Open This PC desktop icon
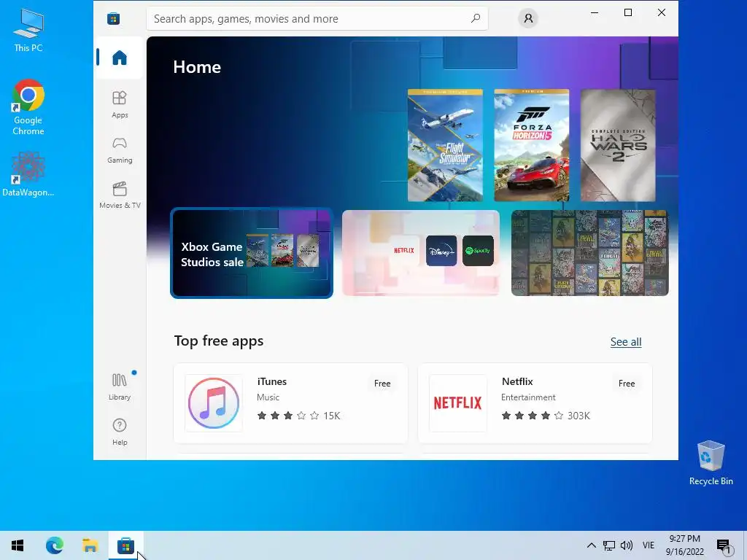The width and height of the screenshot is (747, 560). [x=28, y=31]
